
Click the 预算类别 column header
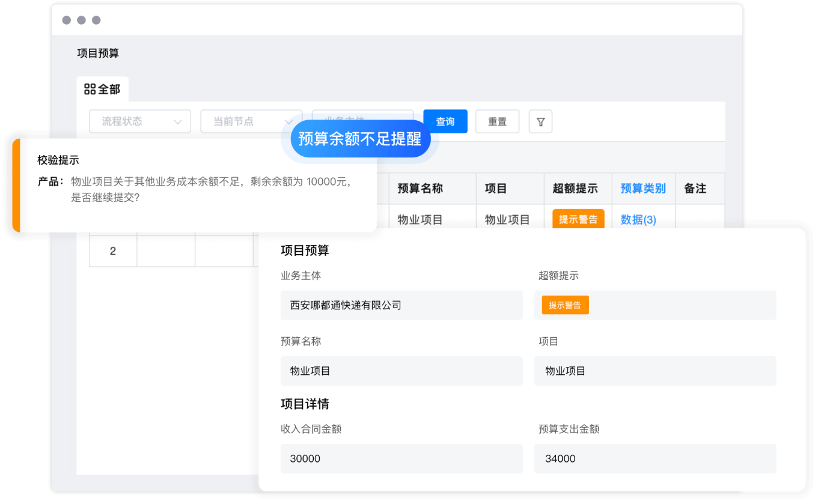[x=643, y=189]
